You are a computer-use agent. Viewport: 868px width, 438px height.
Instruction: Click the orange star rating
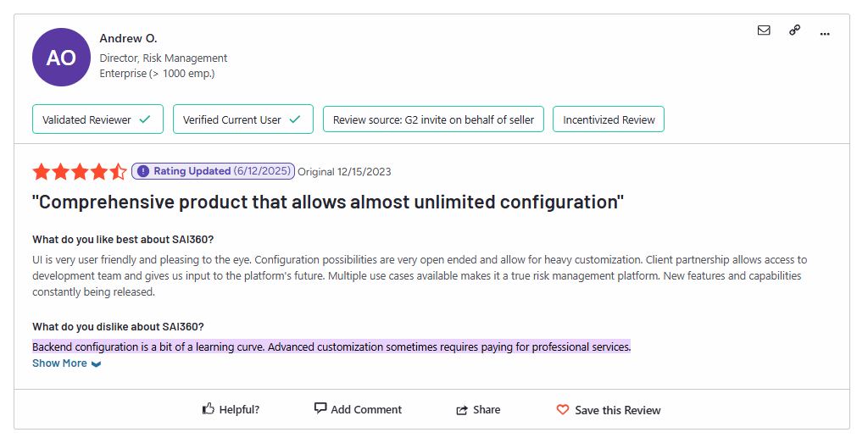80,172
